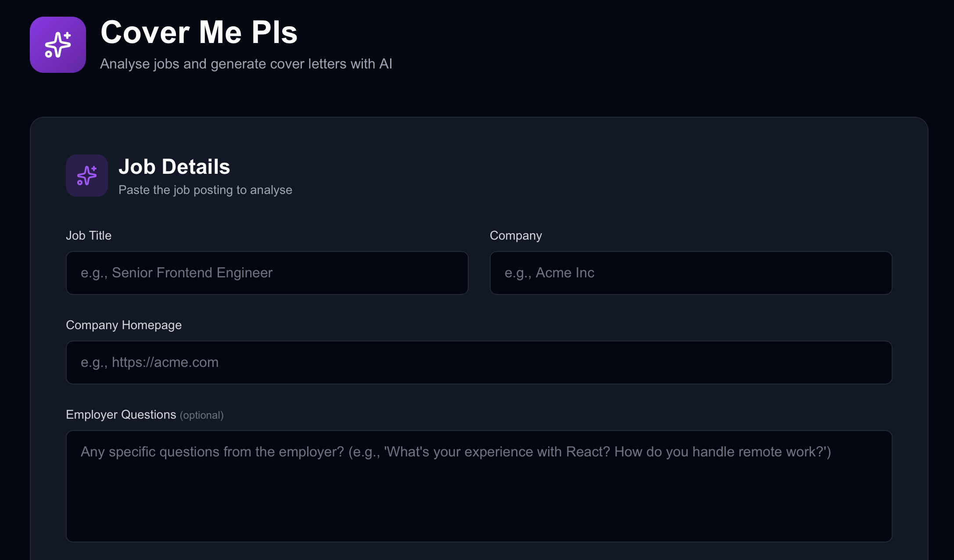Click the Job Title input field
The width and height of the screenshot is (954, 560).
click(x=266, y=273)
